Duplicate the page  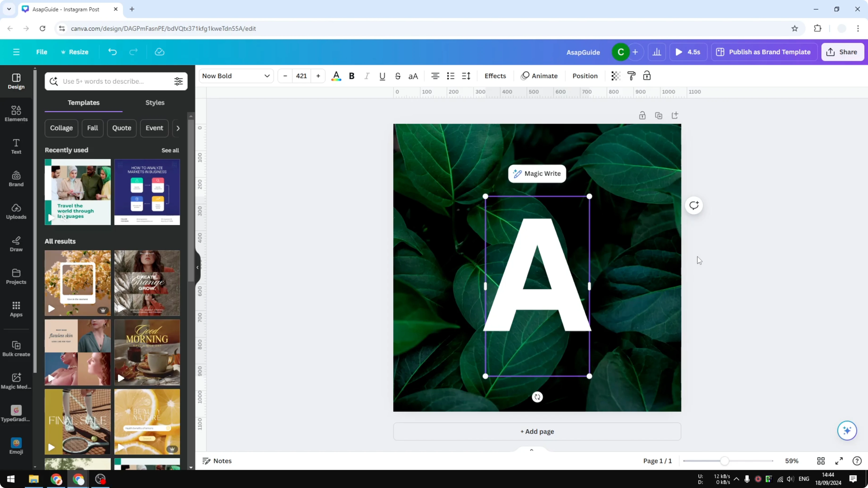[658, 116]
